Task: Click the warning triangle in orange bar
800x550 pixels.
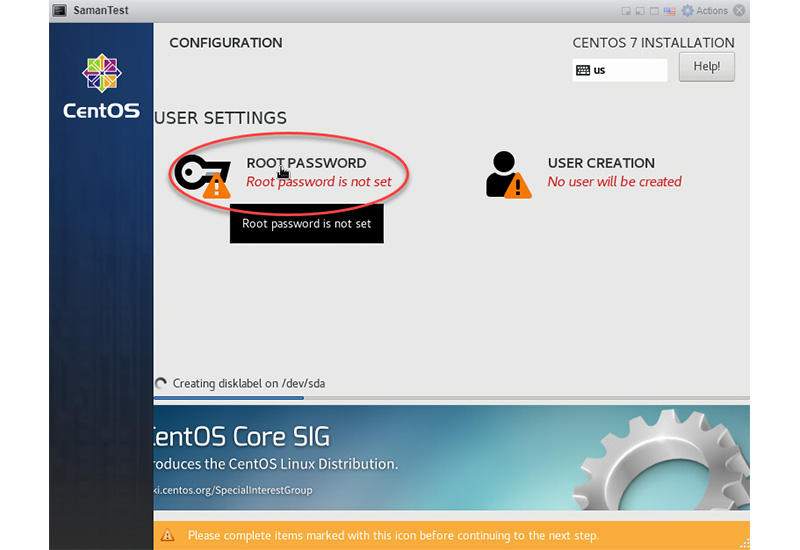Action: pyautogui.click(x=168, y=535)
